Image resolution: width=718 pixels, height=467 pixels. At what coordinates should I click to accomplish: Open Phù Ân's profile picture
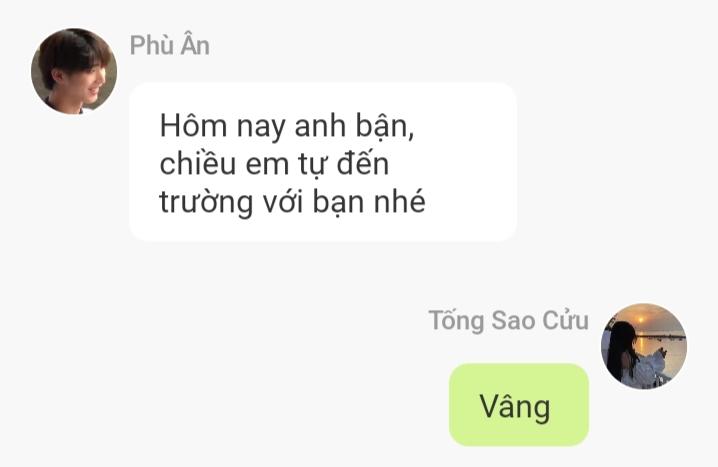point(74,71)
